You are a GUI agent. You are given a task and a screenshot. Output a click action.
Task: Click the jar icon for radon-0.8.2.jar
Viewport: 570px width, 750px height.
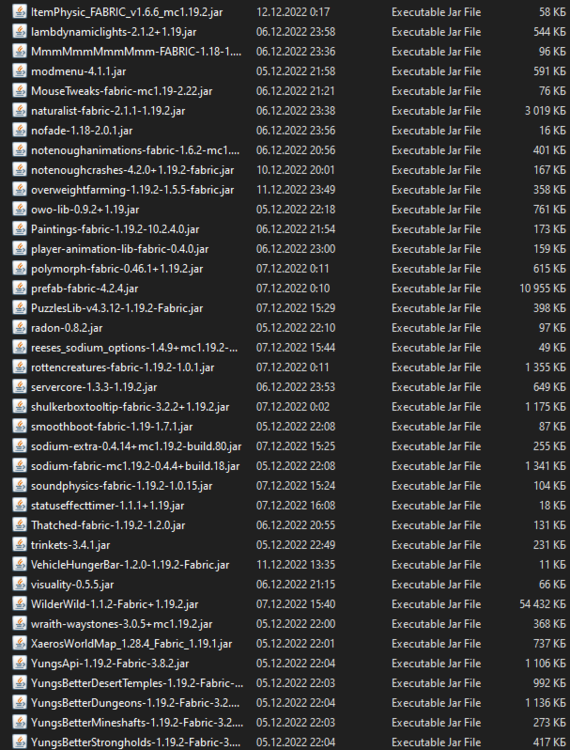click(19, 328)
